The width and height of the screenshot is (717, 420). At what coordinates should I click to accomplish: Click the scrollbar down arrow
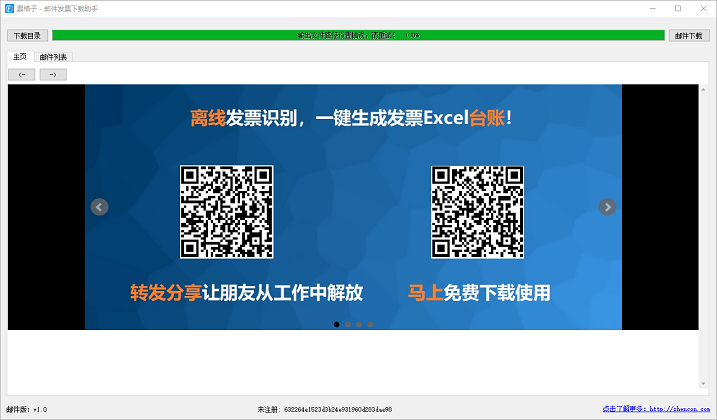coord(703,384)
